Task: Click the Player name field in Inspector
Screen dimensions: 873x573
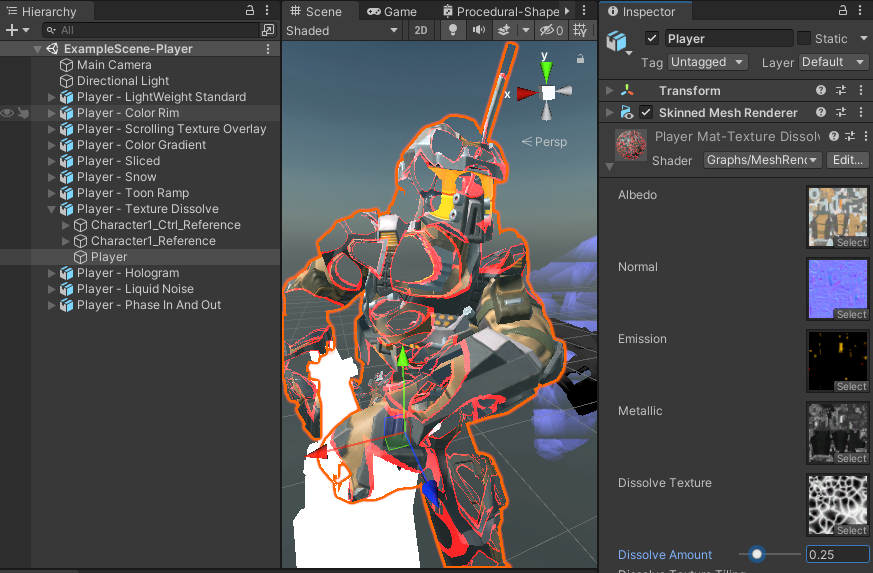Action: [x=728, y=38]
